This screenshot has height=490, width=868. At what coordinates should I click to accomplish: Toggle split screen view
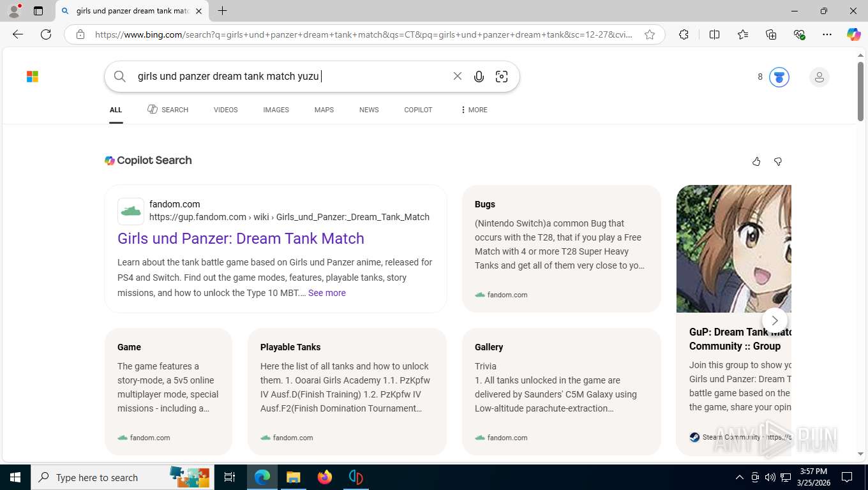click(714, 34)
